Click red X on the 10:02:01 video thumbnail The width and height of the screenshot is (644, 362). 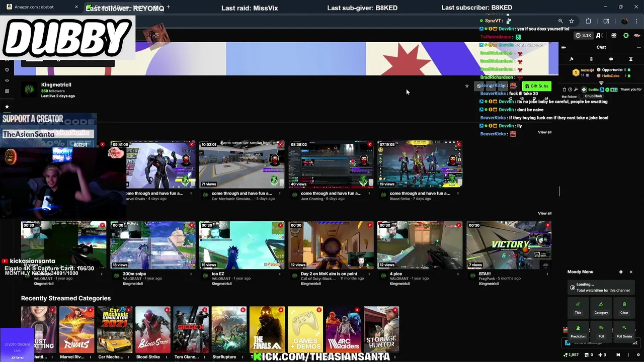(x=281, y=144)
